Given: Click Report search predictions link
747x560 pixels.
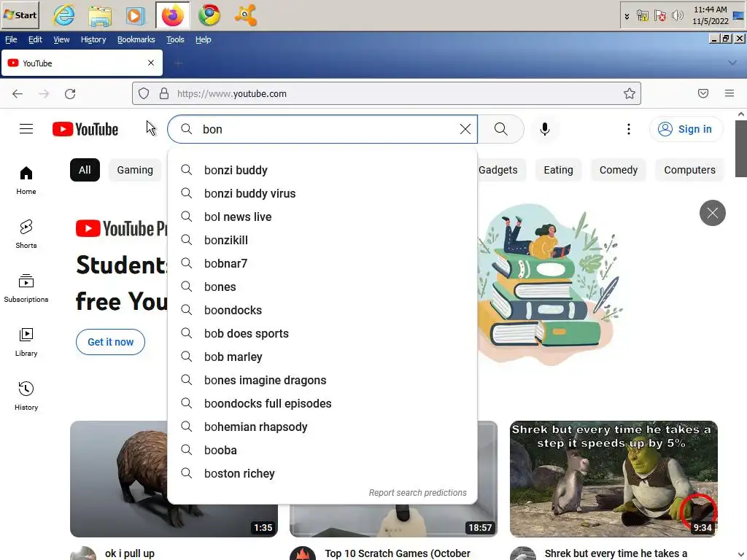Looking at the screenshot, I should [x=418, y=492].
